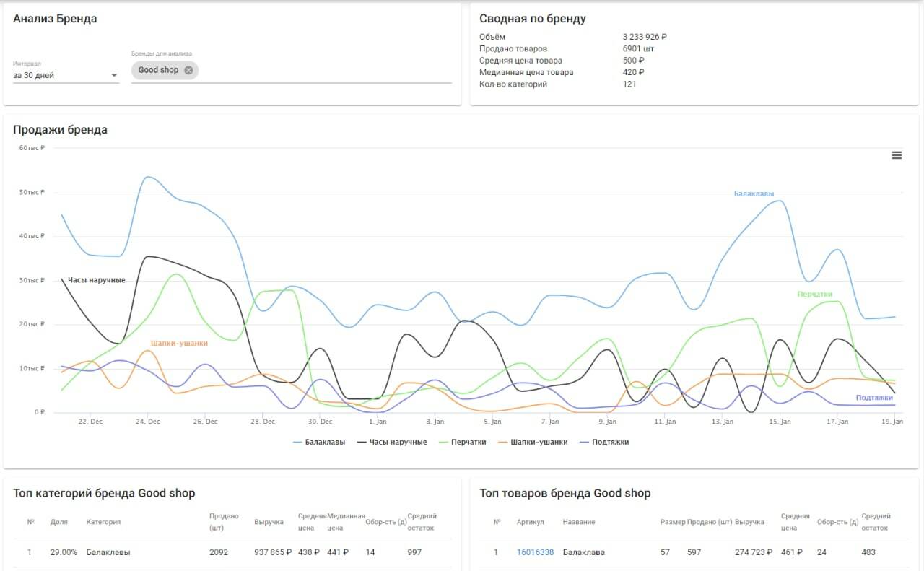Sort products table by Название header
The width and height of the screenshot is (924, 571).
[x=579, y=522]
